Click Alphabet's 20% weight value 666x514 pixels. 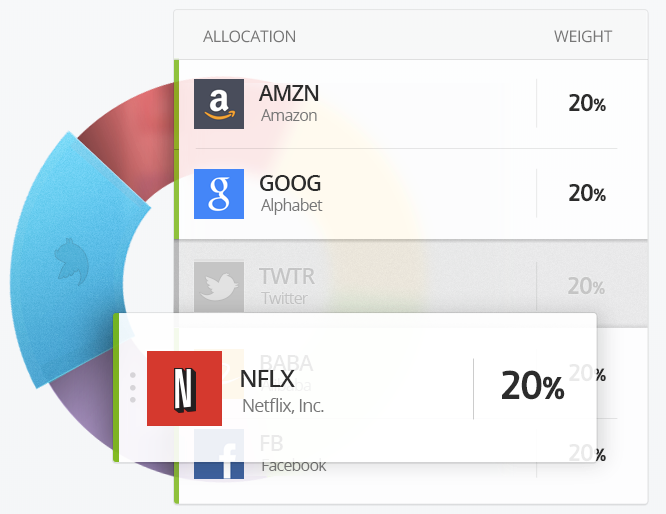point(587,193)
